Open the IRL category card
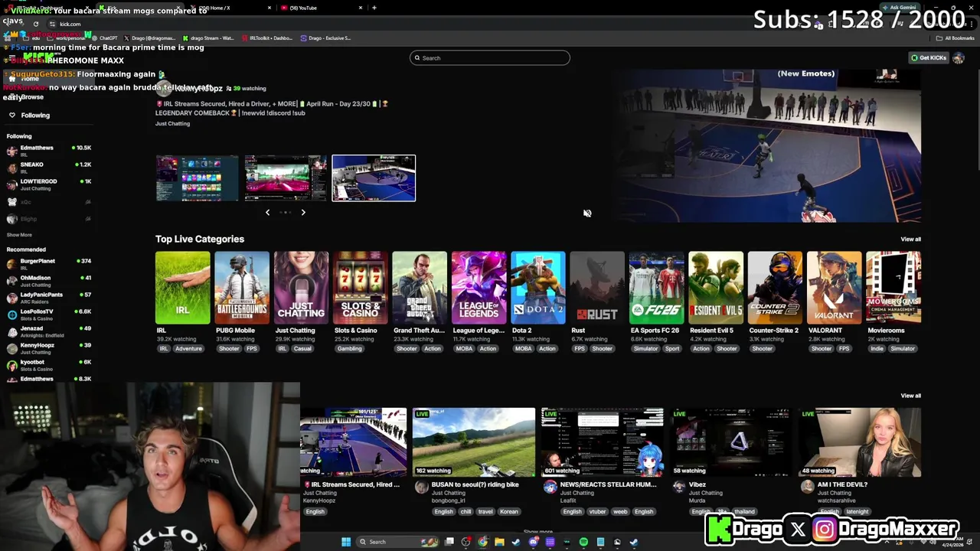The width and height of the screenshot is (980, 551). coord(182,288)
